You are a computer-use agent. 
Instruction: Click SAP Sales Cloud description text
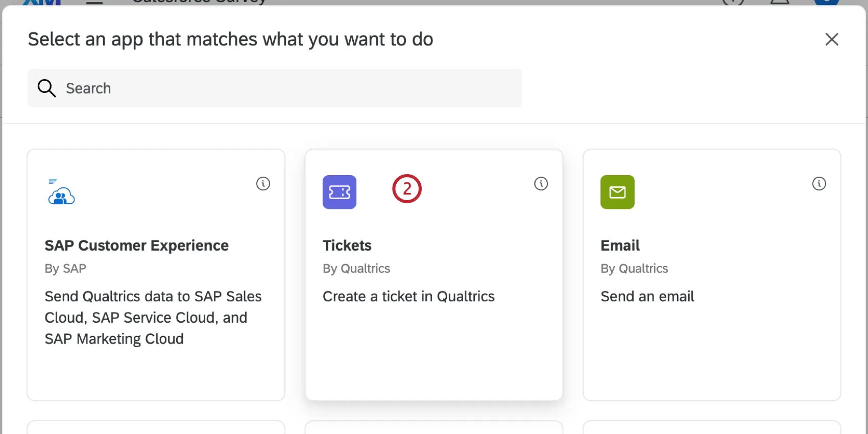(x=153, y=318)
